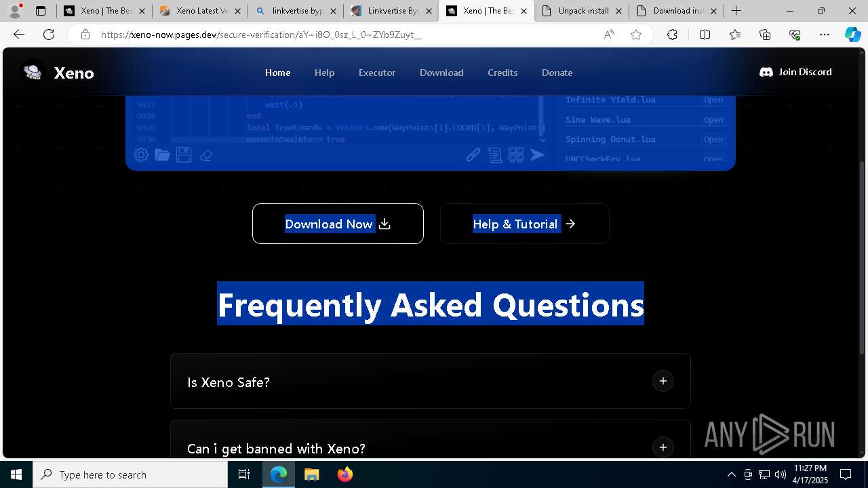Screen dimensions: 868x488
Task: Click the taskbar search box
Action: click(x=130, y=474)
